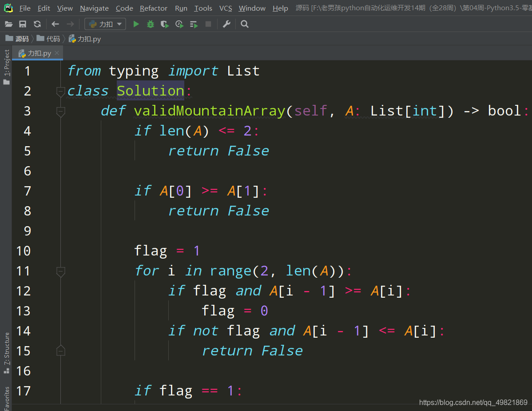Click 'return False' on line 15
532x411 pixels.
tap(252, 351)
